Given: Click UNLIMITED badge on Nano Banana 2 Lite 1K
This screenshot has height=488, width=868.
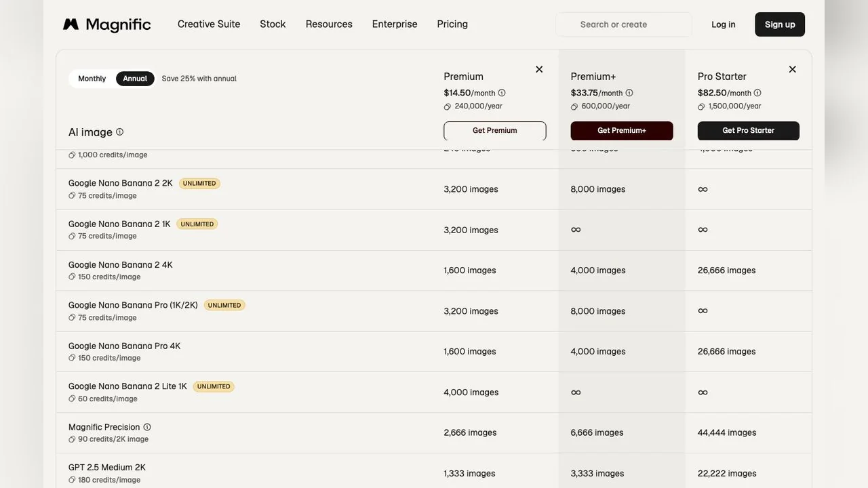Looking at the screenshot, I should pos(214,387).
